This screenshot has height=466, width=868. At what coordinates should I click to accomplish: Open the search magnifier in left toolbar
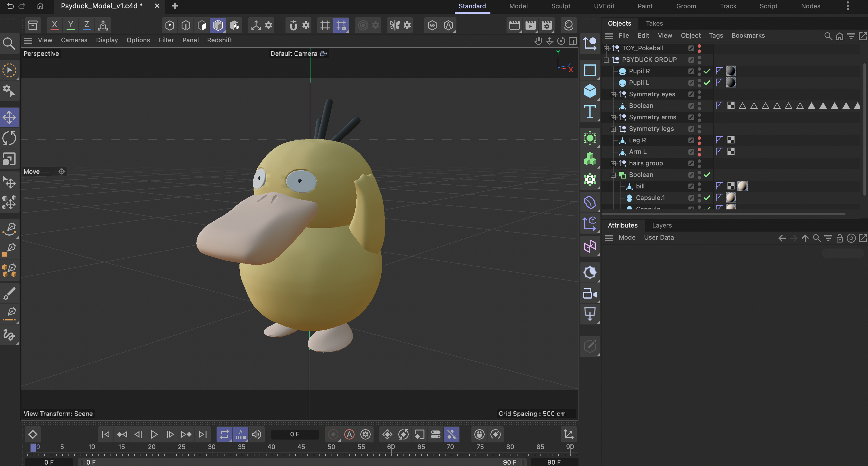[9, 44]
